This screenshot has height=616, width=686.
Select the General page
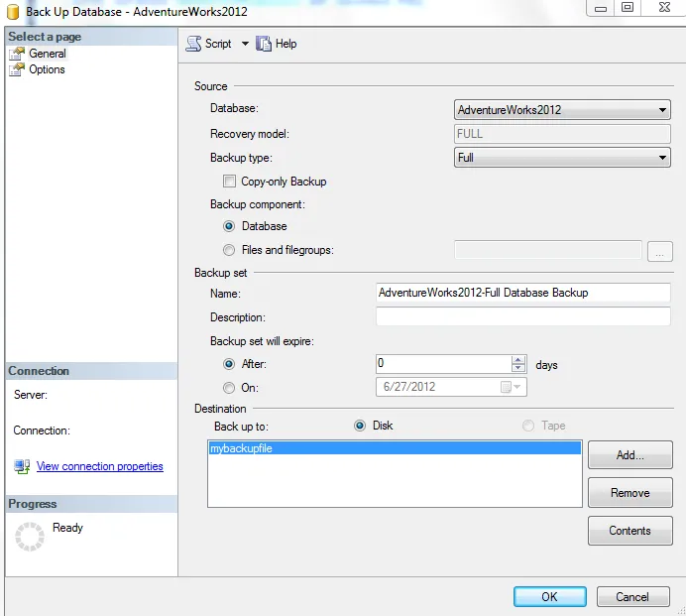48,54
